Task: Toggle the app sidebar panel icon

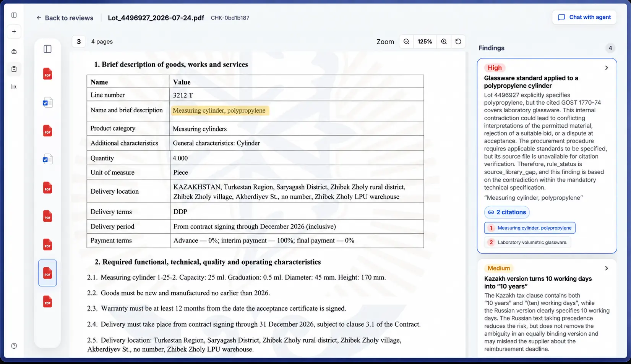Action: click(14, 15)
